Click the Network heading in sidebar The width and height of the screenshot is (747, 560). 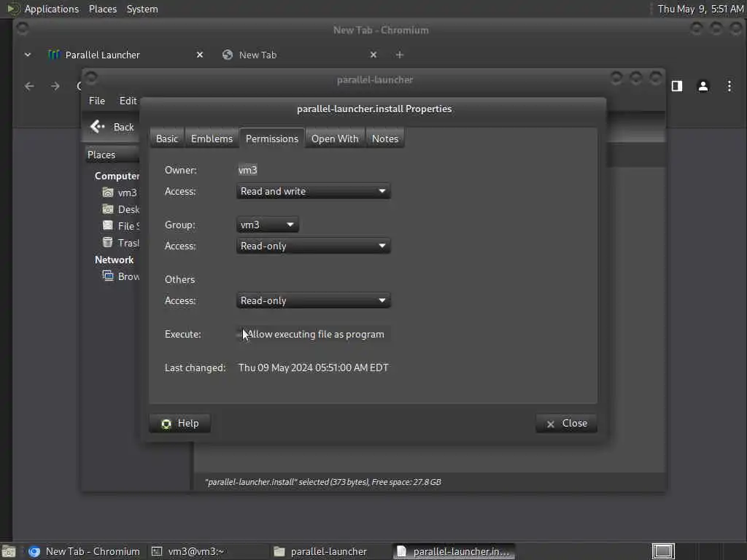click(114, 260)
